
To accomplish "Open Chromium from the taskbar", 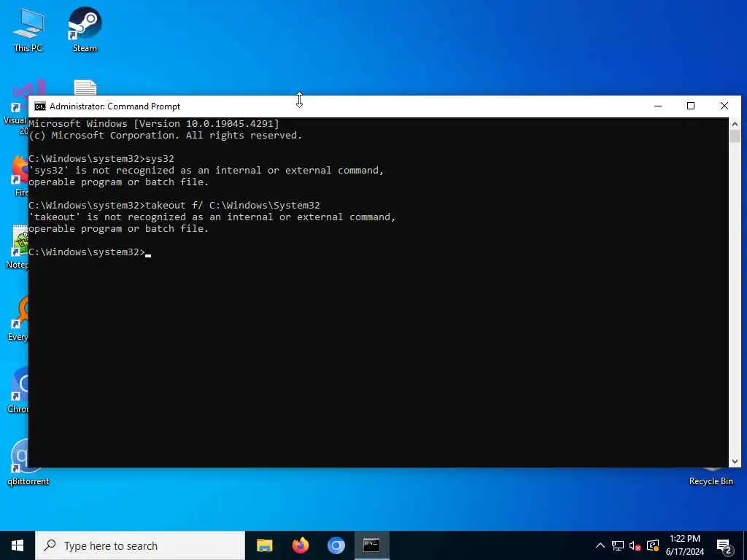I will pos(336,545).
